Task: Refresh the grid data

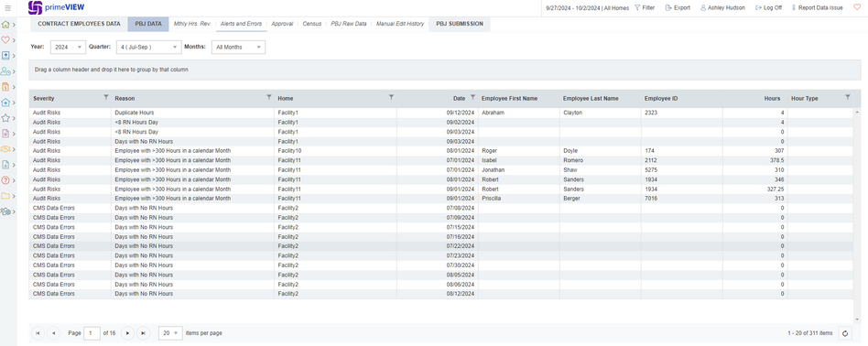Action: click(845, 332)
